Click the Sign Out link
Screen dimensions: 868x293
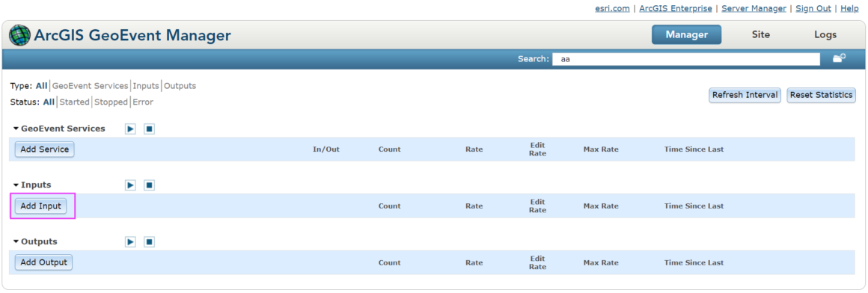click(813, 8)
